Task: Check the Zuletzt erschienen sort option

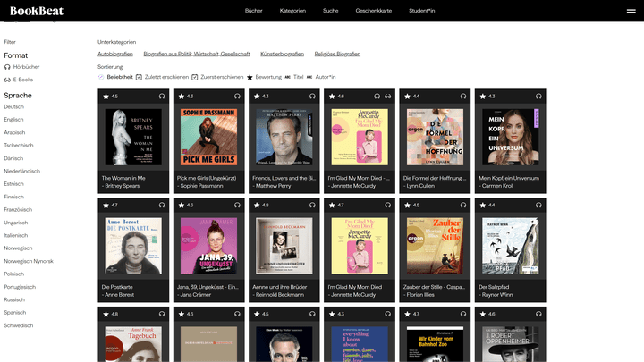Action: click(139, 77)
